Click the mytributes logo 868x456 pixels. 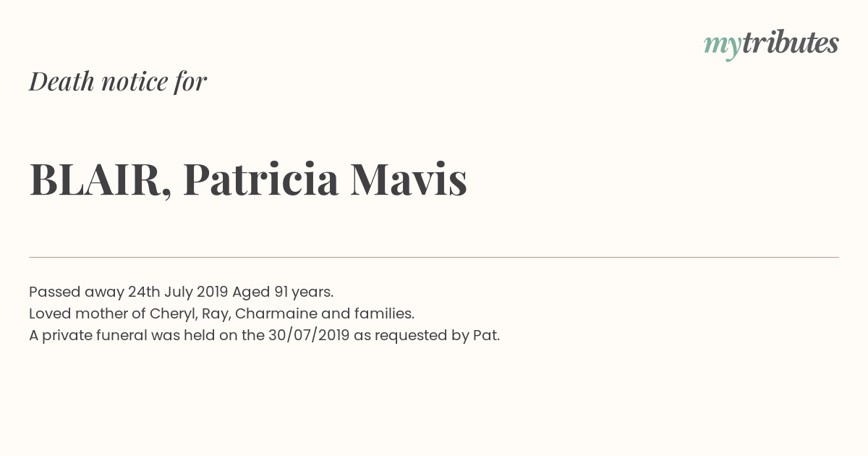coord(771,43)
